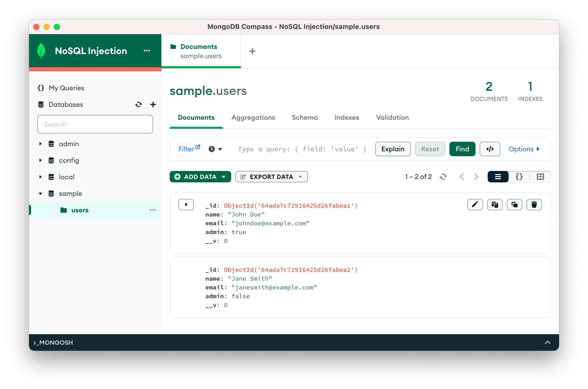The width and height of the screenshot is (588, 389).
Task: Open query history with the clock icon
Action: [212, 149]
